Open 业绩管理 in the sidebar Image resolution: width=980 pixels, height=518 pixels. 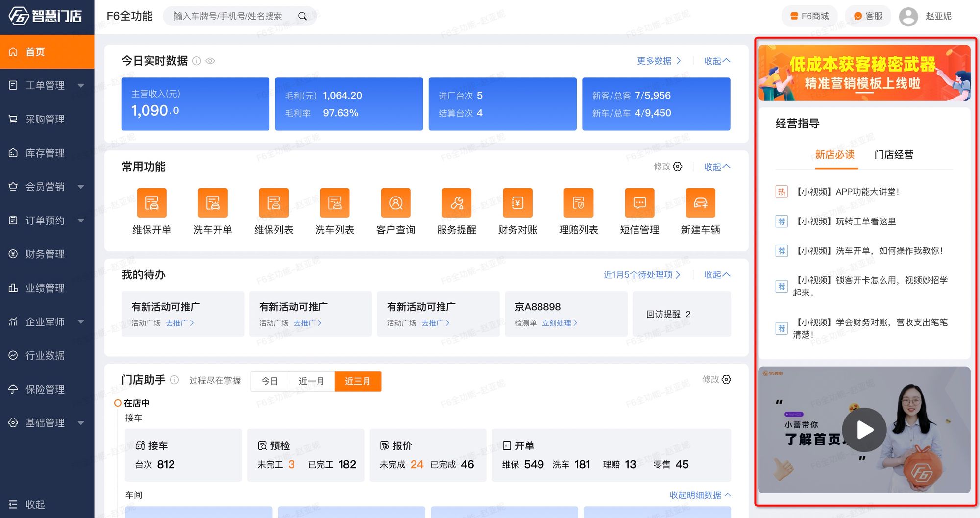tap(47, 288)
